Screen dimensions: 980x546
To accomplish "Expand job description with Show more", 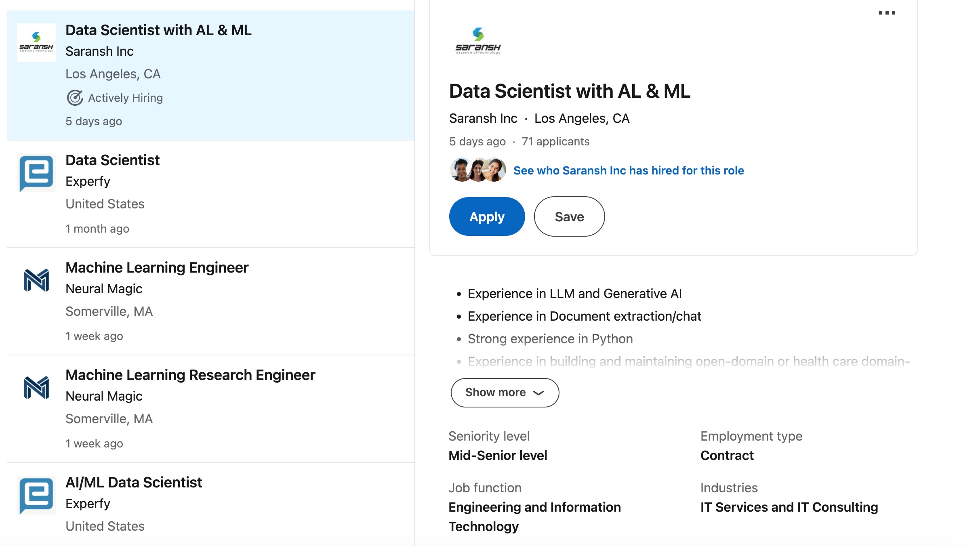I will coord(505,393).
